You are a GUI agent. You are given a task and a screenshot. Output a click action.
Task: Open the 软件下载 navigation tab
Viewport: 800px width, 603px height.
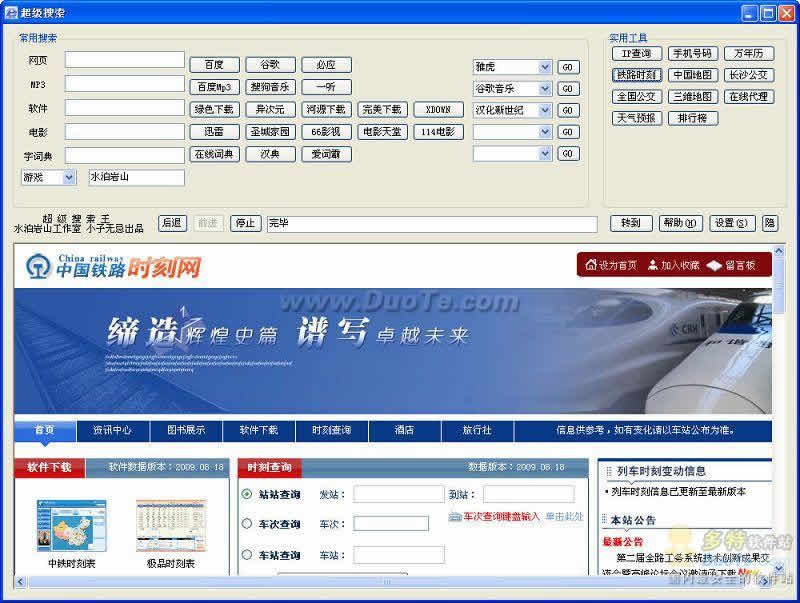pos(259,430)
